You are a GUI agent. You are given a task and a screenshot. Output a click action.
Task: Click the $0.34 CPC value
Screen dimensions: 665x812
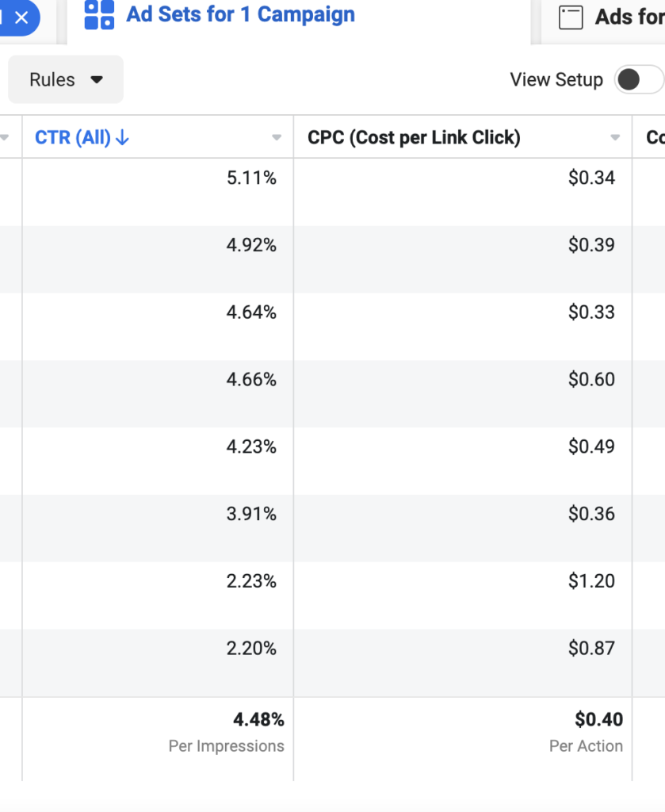tap(591, 178)
